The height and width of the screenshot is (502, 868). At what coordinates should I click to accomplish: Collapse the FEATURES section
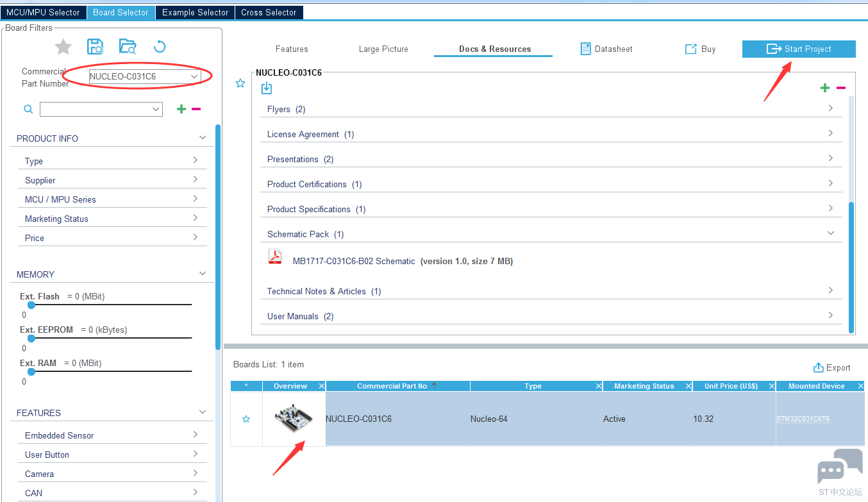[203, 412]
